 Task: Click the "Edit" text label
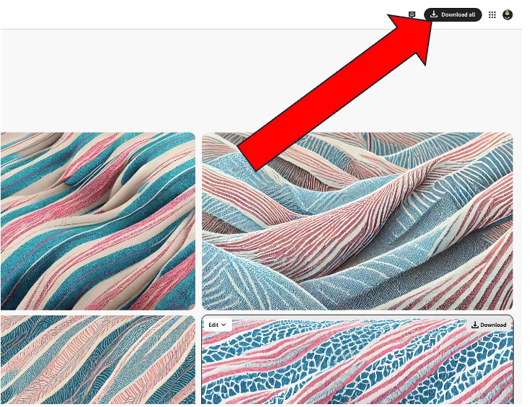213,325
